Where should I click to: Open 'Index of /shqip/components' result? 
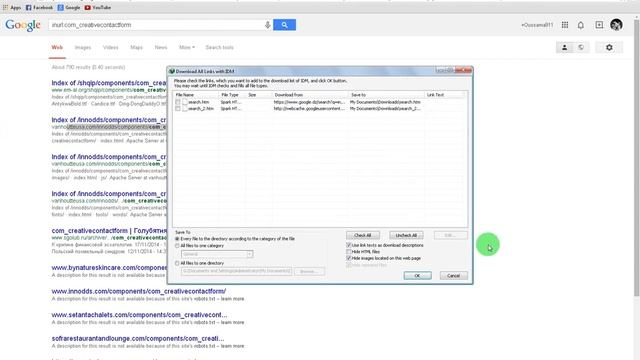[x=109, y=83]
